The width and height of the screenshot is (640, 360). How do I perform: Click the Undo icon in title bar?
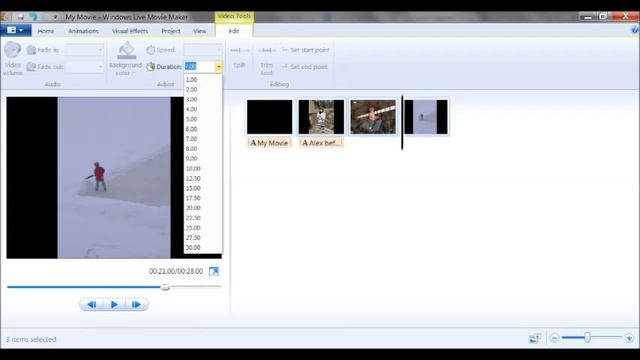[33, 17]
